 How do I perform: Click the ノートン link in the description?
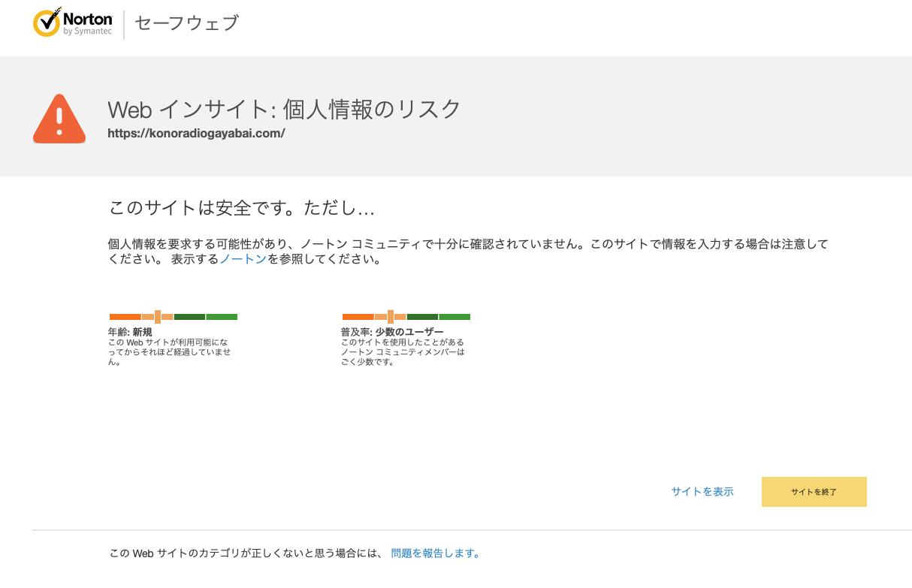243,259
